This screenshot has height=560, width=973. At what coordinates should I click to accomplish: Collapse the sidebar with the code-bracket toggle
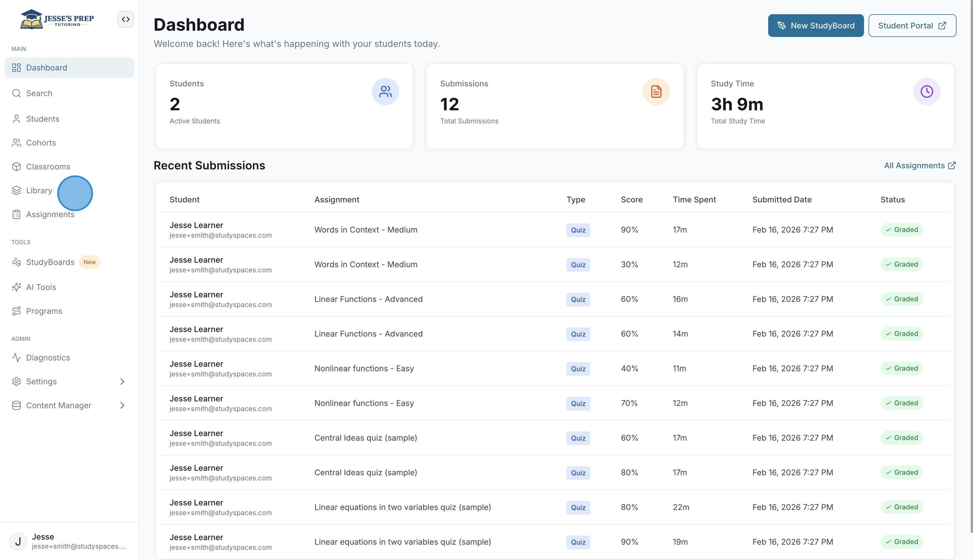tap(125, 19)
